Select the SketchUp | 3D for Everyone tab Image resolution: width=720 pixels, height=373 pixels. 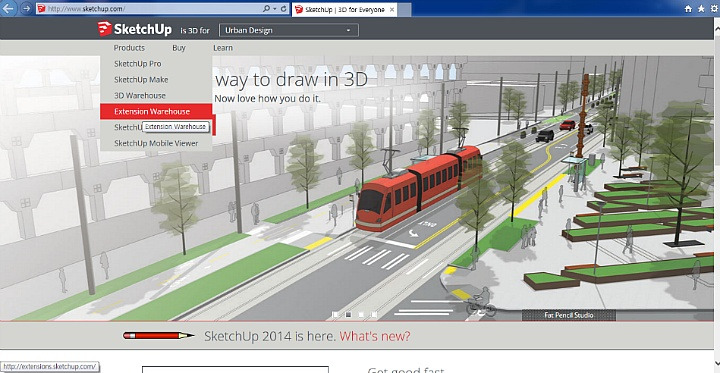pyautogui.click(x=344, y=10)
